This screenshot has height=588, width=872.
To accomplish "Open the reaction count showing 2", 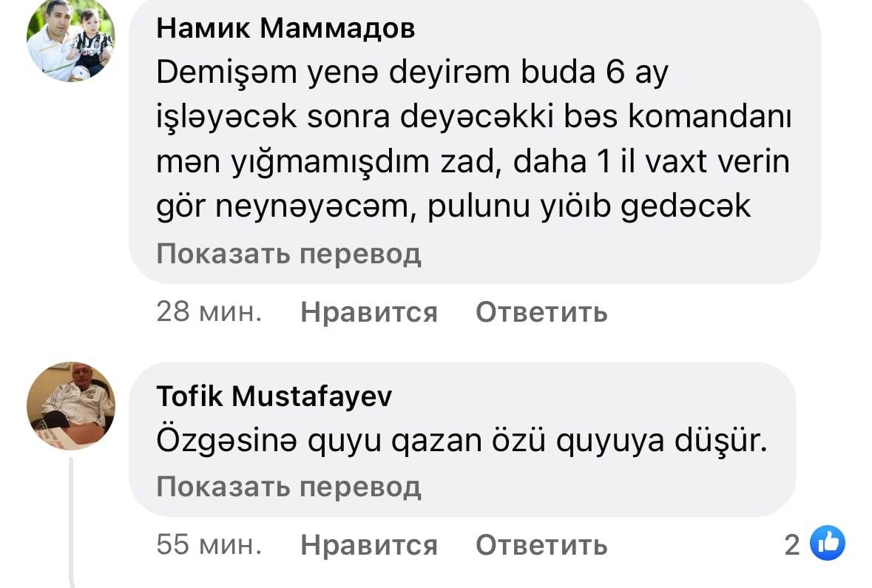I will 792,545.
